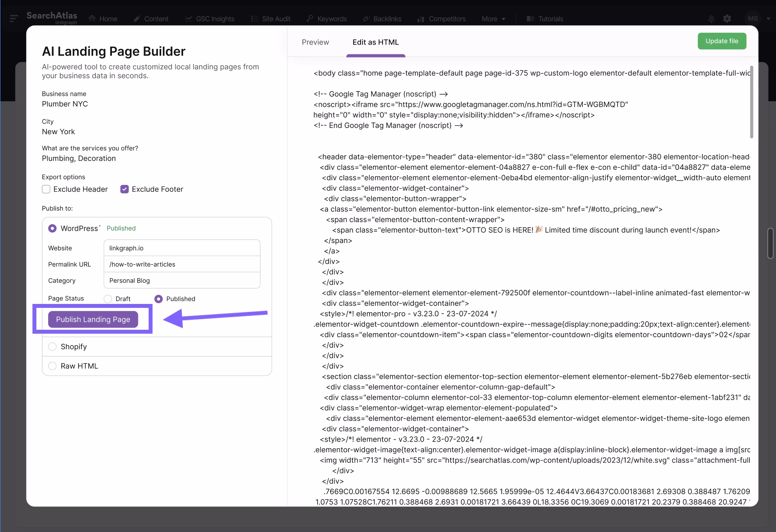Open GSC Insights
The width and height of the screenshot is (776, 532).
point(210,18)
